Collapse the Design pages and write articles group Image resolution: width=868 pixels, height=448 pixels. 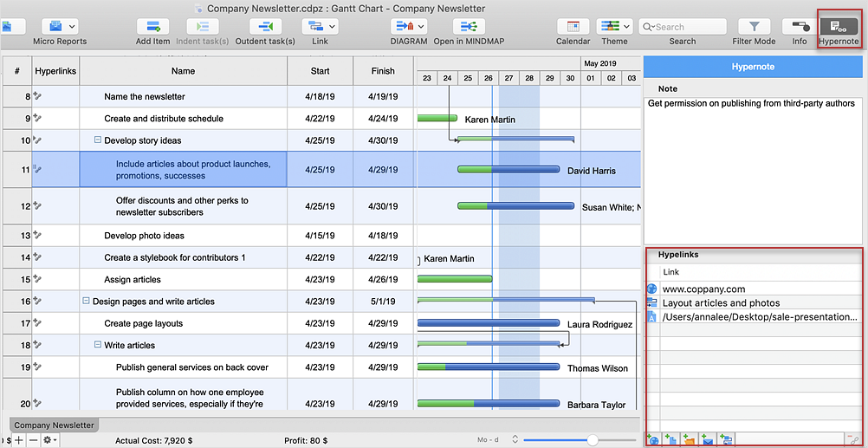click(x=86, y=302)
